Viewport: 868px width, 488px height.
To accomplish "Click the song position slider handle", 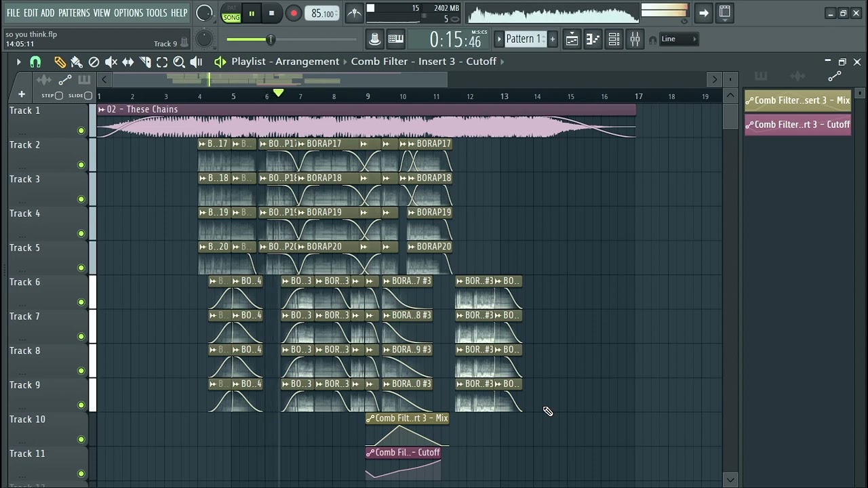I will coord(270,39).
